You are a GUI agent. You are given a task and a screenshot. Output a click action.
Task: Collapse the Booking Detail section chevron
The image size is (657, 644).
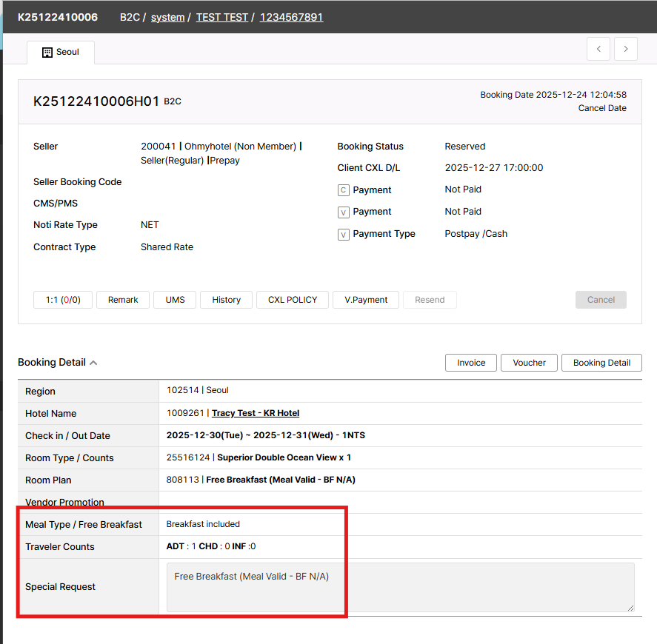93,363
